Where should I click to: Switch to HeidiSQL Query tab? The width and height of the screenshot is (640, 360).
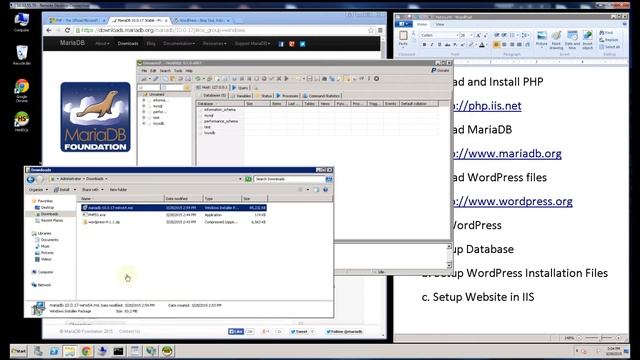[x=240, y=88]
